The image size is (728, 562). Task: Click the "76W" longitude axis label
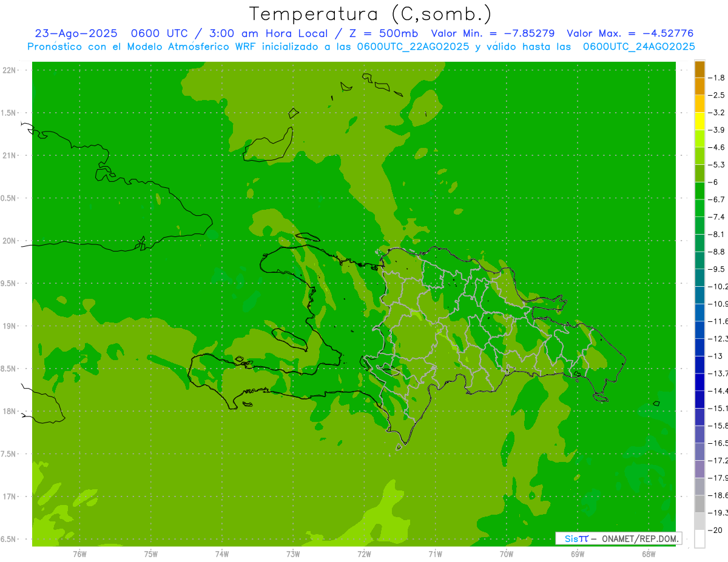pyautogui.click(x=79, y=554)
